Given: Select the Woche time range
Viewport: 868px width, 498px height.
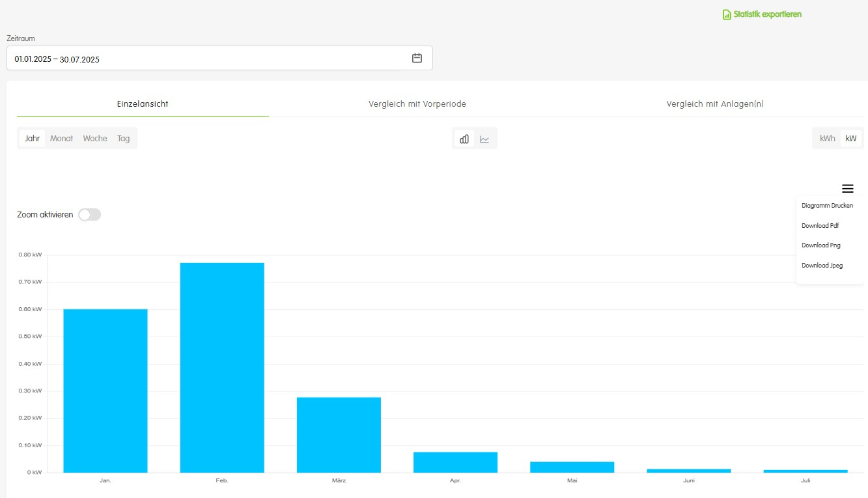Looking at the screenshot, I should pyautogui.click(x=95, y=139).
